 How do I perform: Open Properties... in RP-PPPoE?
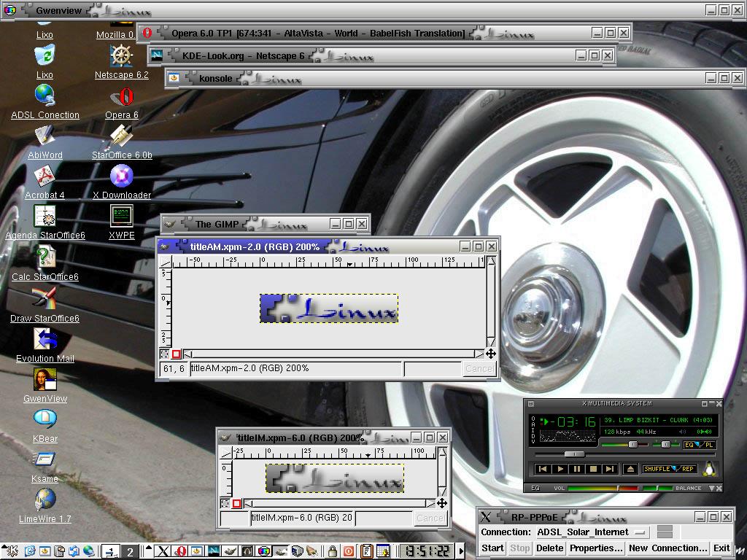(x=596, y=548)
